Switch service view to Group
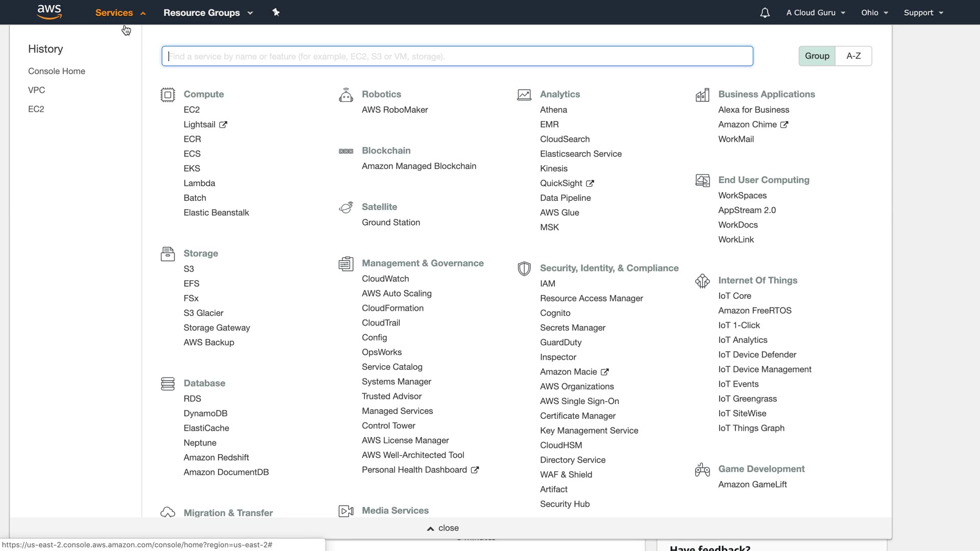Screen dimensions: 980x551 click(817, 56)
